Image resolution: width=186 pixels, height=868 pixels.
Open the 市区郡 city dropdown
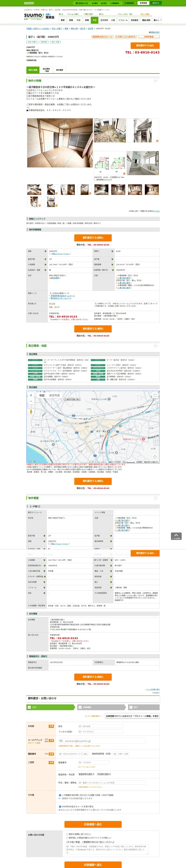coord(104,774)
